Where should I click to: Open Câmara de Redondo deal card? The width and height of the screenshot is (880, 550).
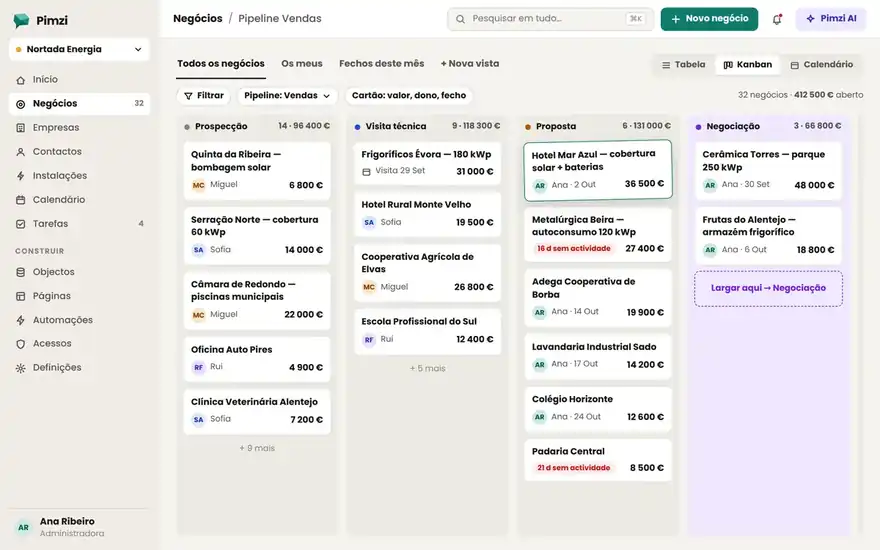tap(257, 301)
